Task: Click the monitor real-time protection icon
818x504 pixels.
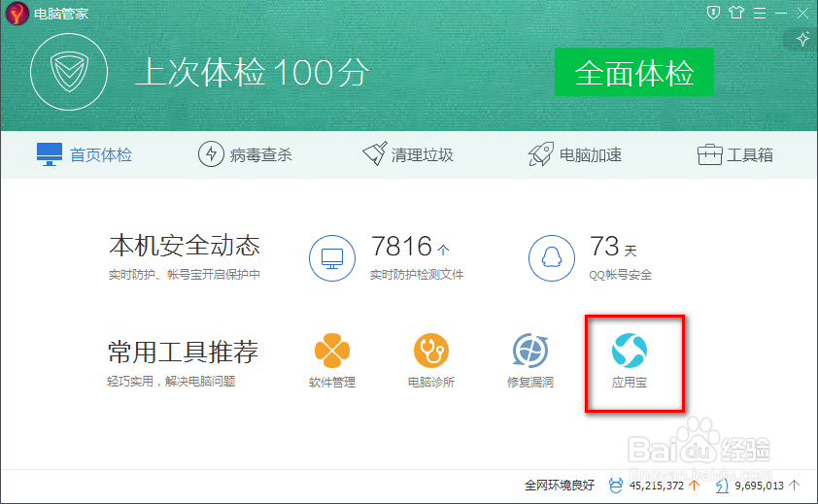Action: tap(332, 258)
